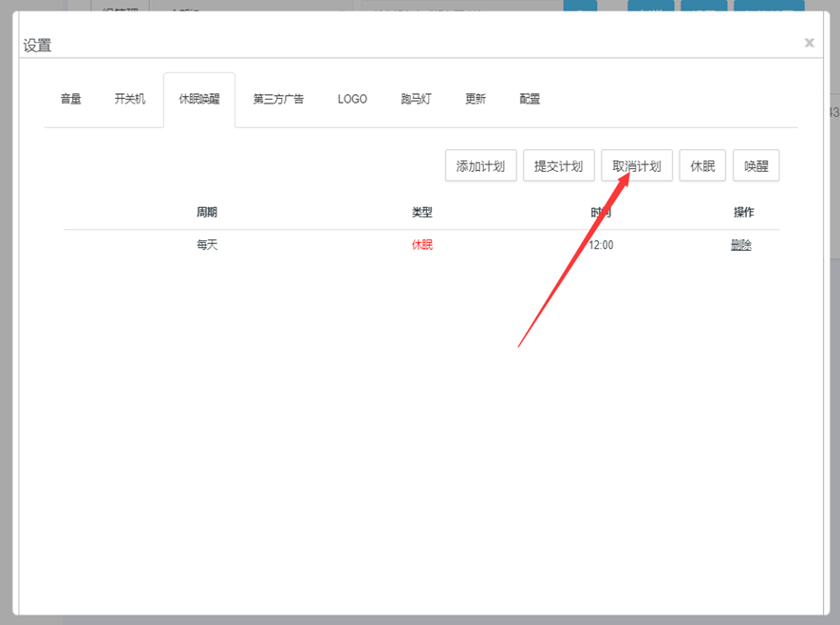
Task: Open the 开关机 tab
Action: pyautogui.click(x=130, y=99)
